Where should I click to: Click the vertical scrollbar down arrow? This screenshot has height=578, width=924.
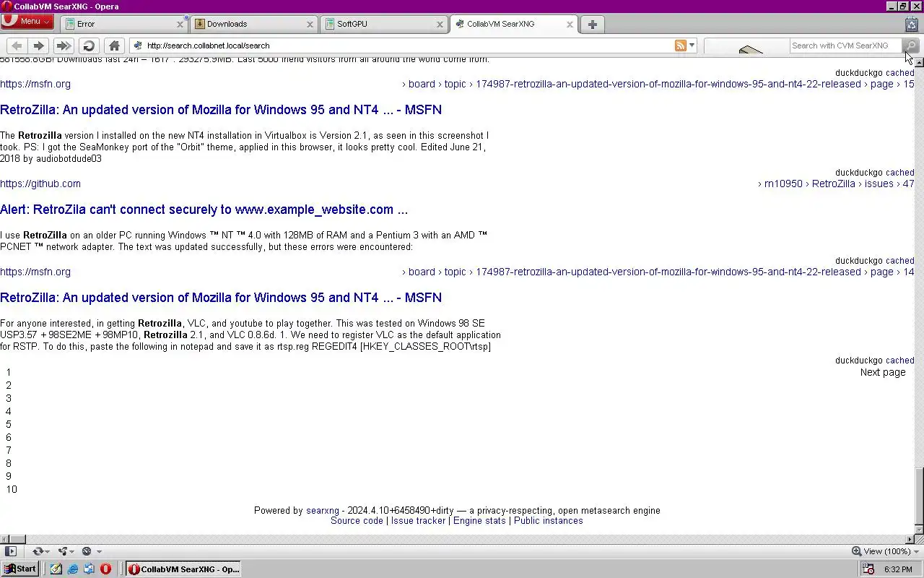point(919,530)
